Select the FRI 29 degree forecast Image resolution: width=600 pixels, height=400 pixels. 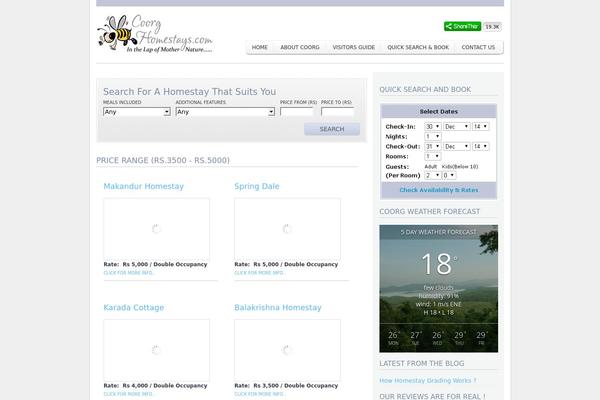click(481, 338)
